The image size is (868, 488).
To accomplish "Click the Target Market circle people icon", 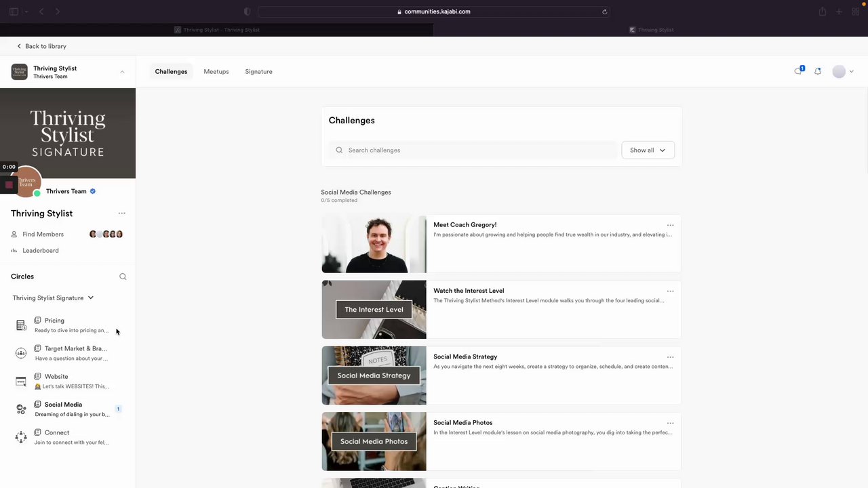I will pos(21,353).
